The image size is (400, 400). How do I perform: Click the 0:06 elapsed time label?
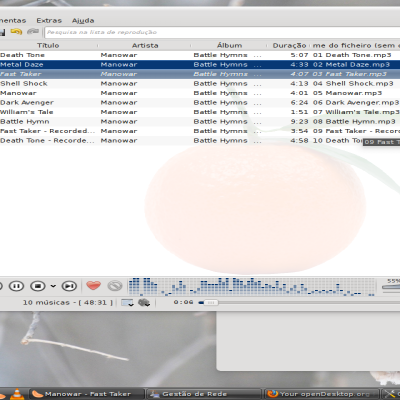coord(183,302)
